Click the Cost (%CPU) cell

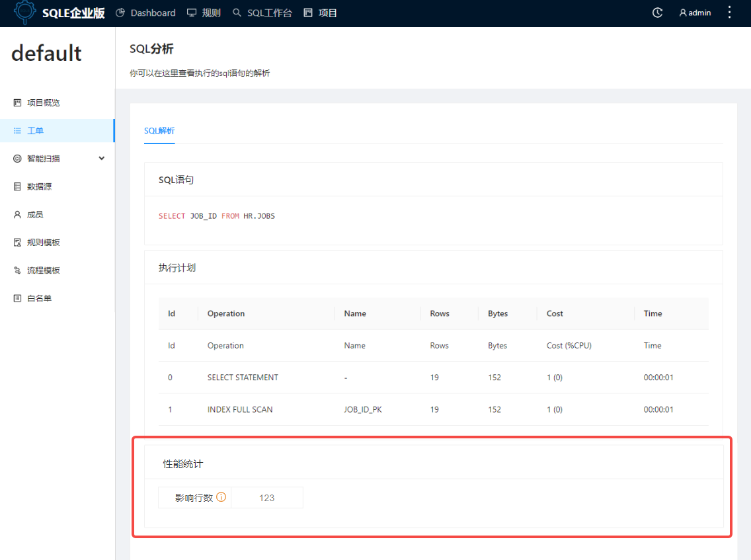click(x=569, y=345)
